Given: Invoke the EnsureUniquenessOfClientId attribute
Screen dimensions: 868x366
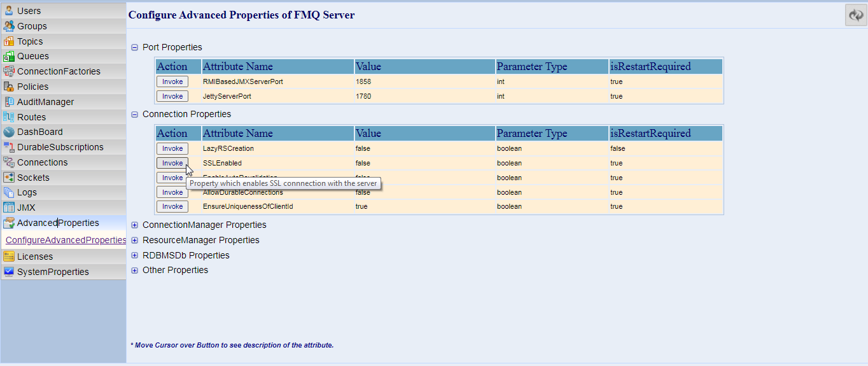Looking at the screenshot, I should pyautogui.click(x=172, y=206).
